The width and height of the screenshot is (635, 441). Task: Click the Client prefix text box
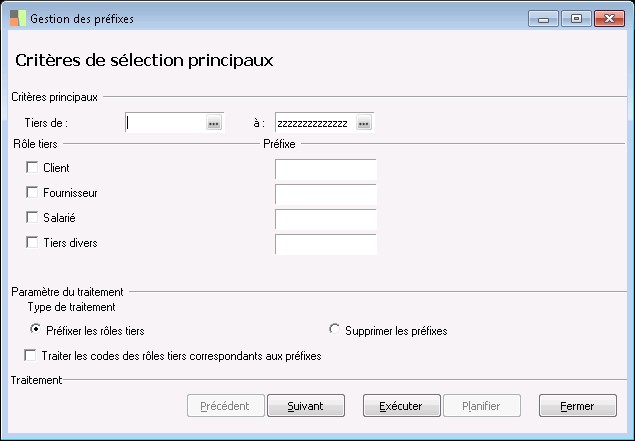[325, 169]
